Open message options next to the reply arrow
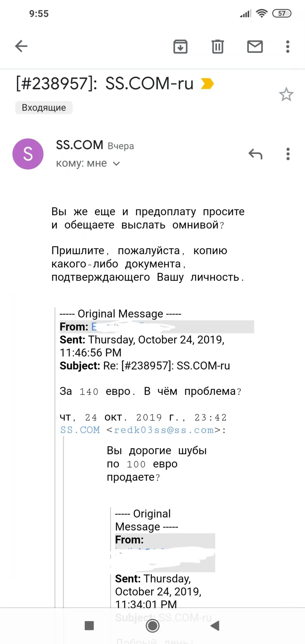This screenshot has height=644, width=305. pos(288,154)
